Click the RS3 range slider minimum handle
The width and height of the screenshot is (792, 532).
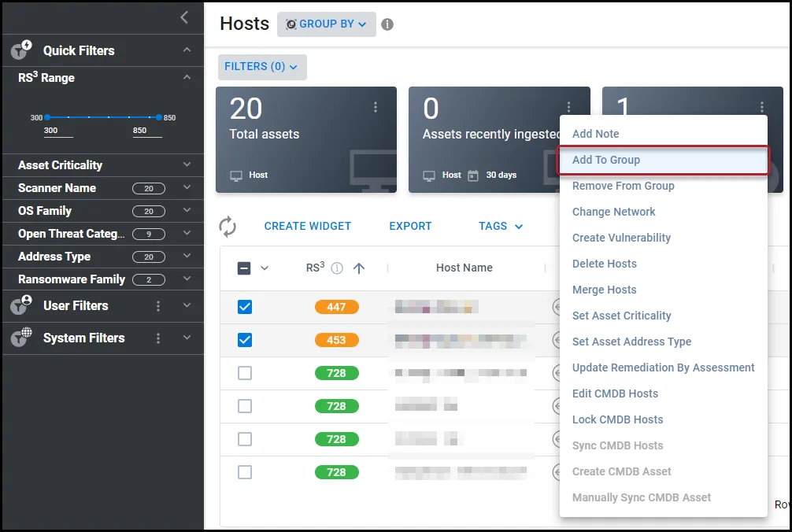pyautogui.click(x=47, y=117)
